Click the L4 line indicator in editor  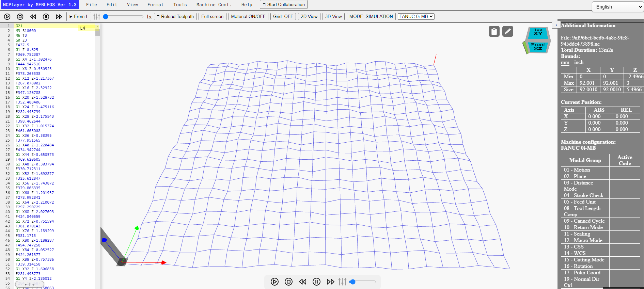(83, 28)
